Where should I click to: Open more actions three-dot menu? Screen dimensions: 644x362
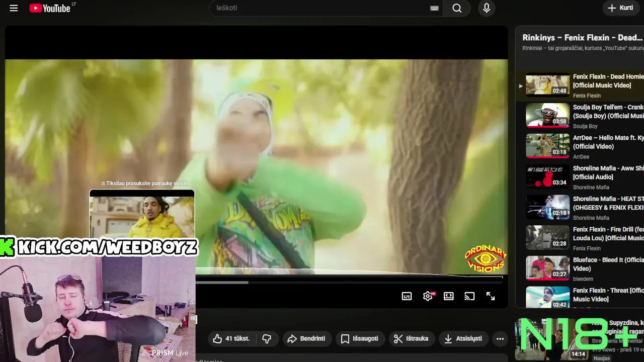point(500,339)
